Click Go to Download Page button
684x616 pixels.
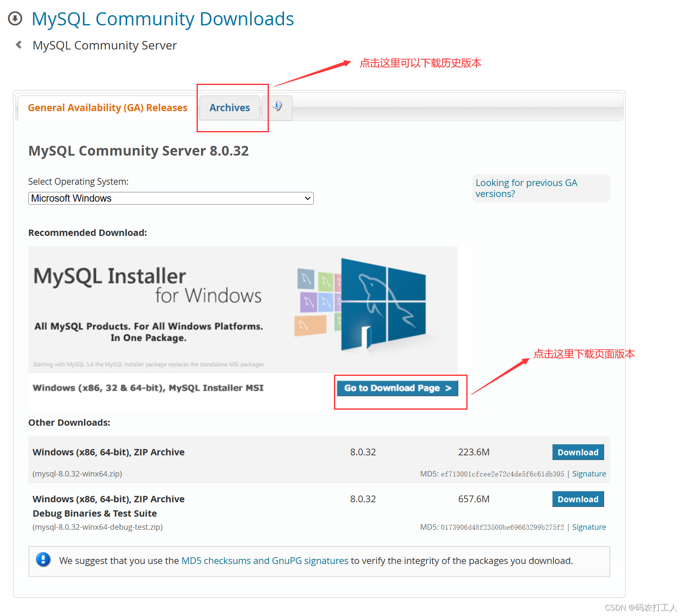pos(397,388)
